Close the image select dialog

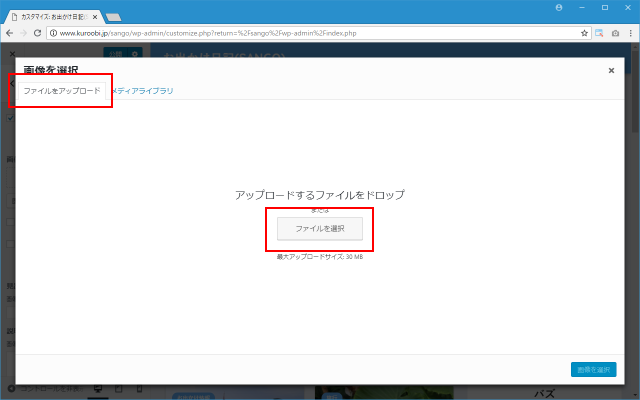[611, 71]
